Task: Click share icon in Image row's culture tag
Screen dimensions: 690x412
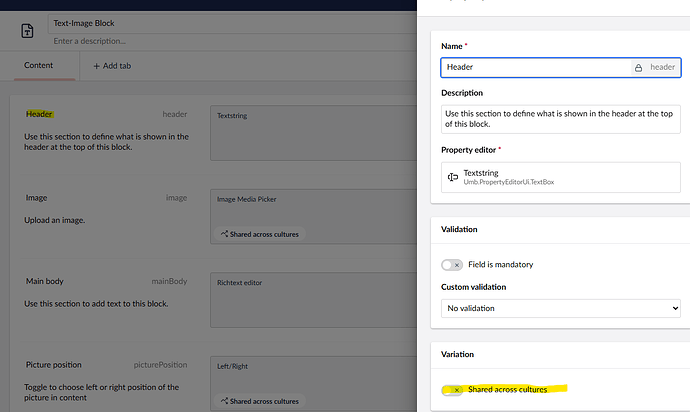Action: tap(222, 234)
